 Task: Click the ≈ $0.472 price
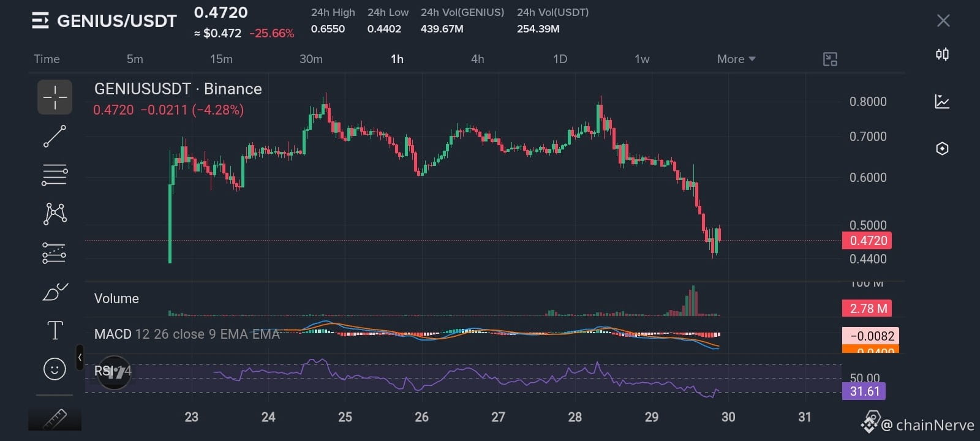pos(218,33)
